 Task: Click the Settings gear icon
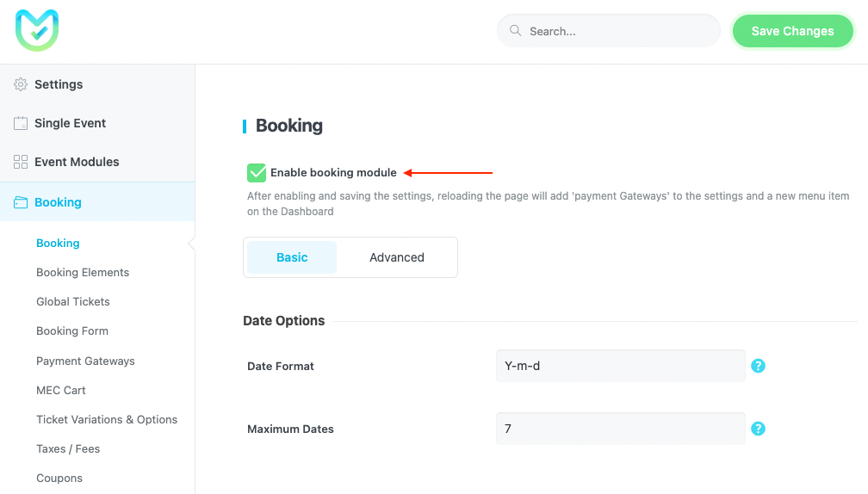tap(21, 84)
